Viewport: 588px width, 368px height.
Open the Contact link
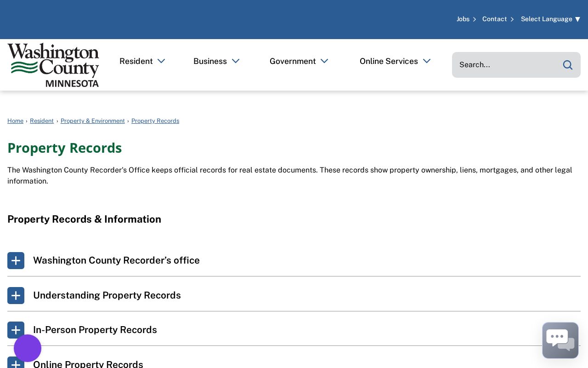tap(495, 19)
